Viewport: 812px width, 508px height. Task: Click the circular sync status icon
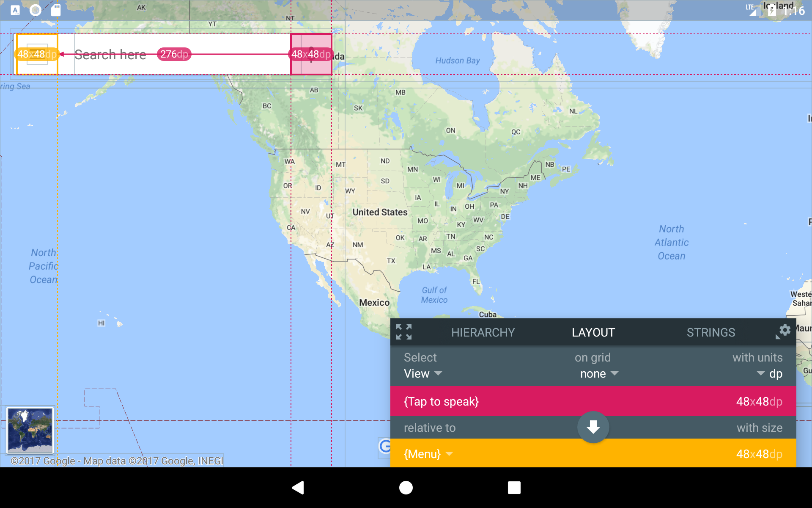36,10
